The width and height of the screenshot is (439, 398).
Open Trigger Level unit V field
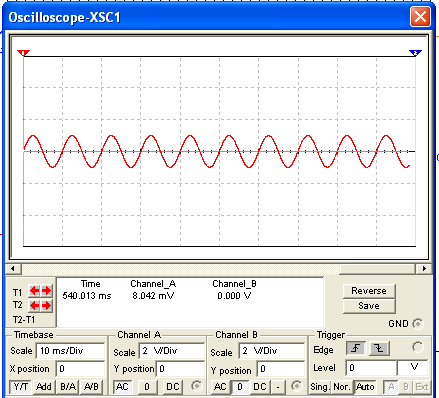(x=412, y=368)
